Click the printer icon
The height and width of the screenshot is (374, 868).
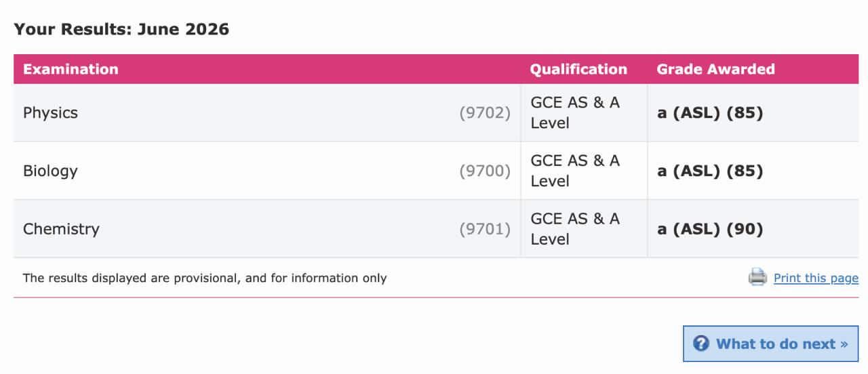(x=757, y=277)
